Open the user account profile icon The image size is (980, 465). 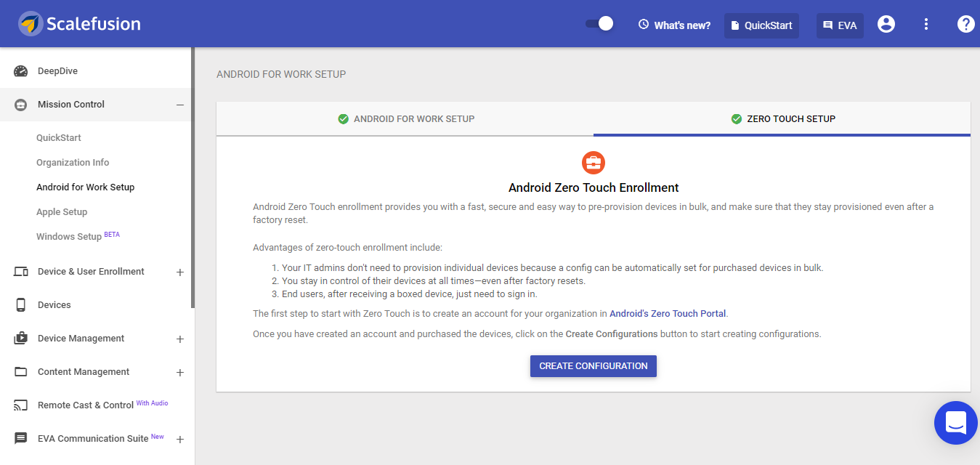coord(886,24)
